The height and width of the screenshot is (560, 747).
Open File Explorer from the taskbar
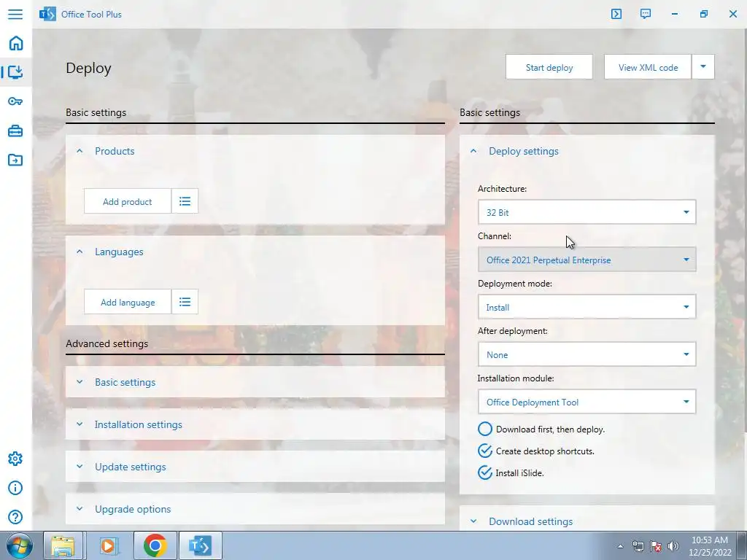(63, 545)
